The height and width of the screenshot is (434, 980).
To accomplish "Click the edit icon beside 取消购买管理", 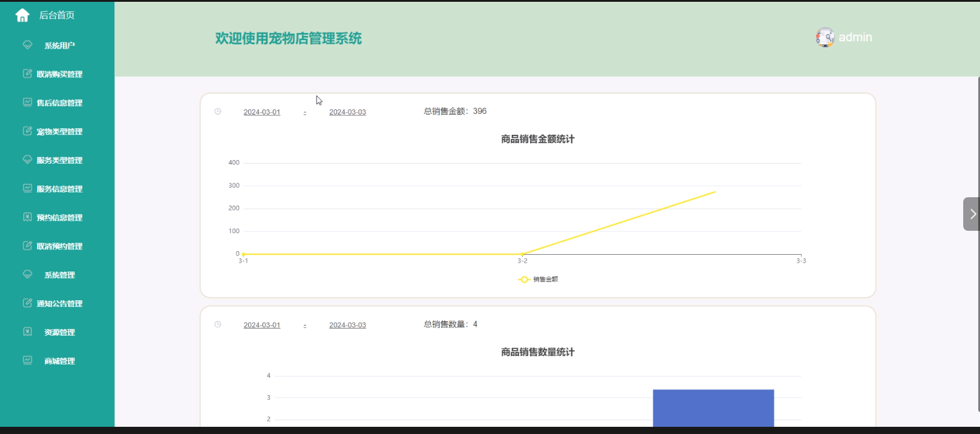I will pos(28,74).
